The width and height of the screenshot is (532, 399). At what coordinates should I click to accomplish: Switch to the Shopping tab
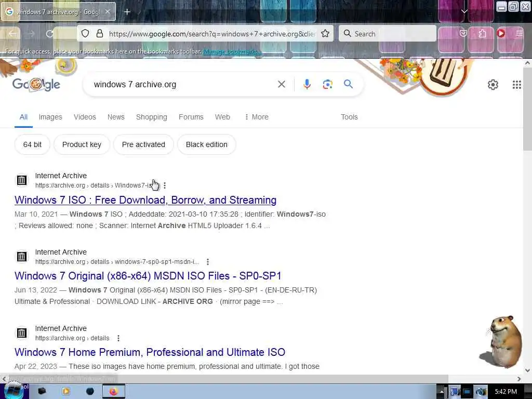pos(151,117)
